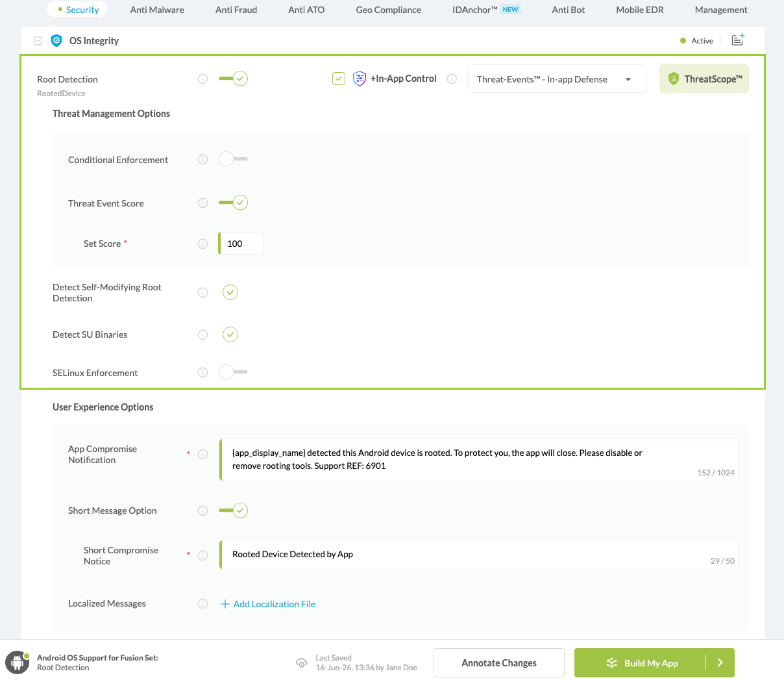Viewport: 784px width, 680px height.
Task: Open the Geo Compliance tab
Action: pyautogui.click(x=388, y=10)
